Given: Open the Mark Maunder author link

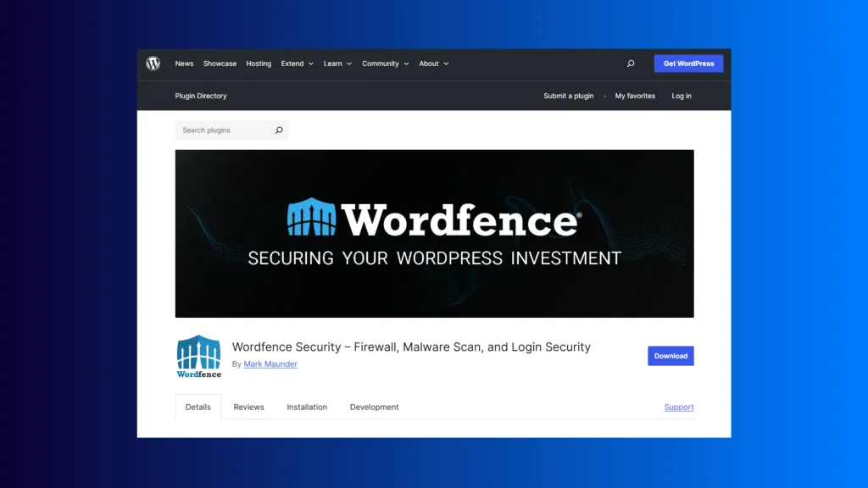Looking at the screenshot, I should point(270,364).
